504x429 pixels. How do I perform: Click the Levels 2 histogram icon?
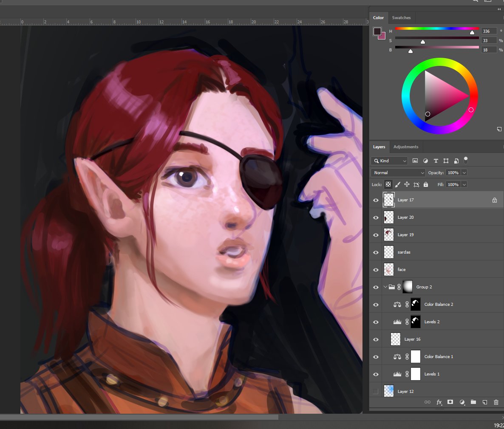(x=397, y=322)
